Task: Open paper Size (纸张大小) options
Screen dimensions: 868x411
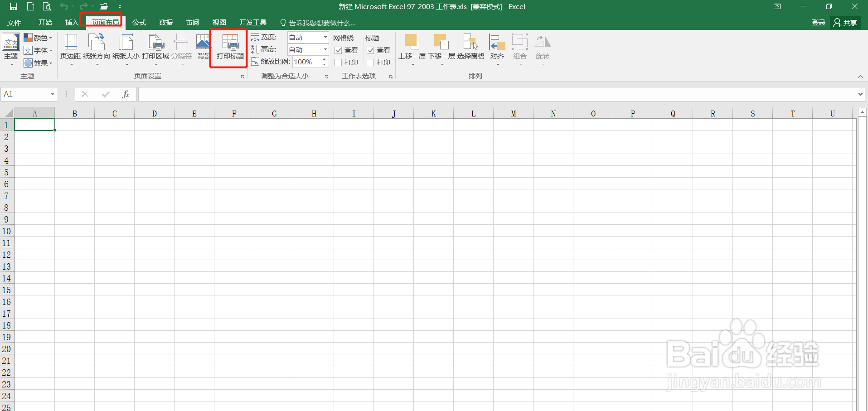Action: click(126, 50)
